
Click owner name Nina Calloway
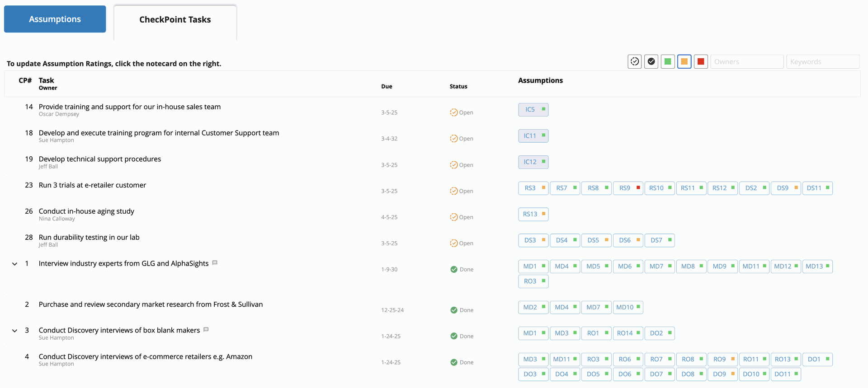(57, 219)
